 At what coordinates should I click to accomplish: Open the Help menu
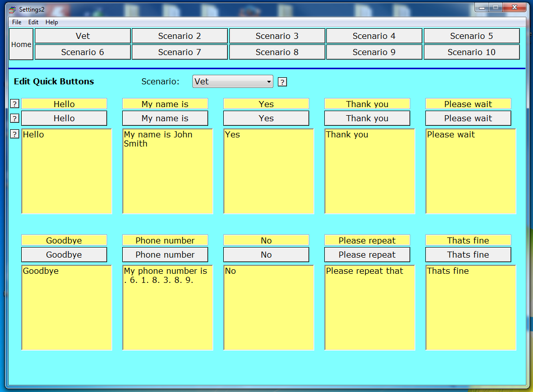51,22
